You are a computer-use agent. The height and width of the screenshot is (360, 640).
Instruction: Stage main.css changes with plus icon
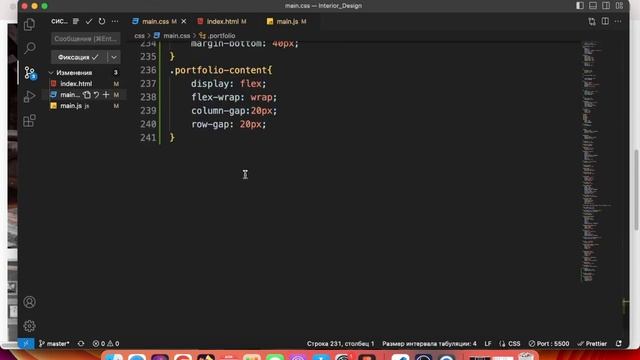tap(106, 95)
